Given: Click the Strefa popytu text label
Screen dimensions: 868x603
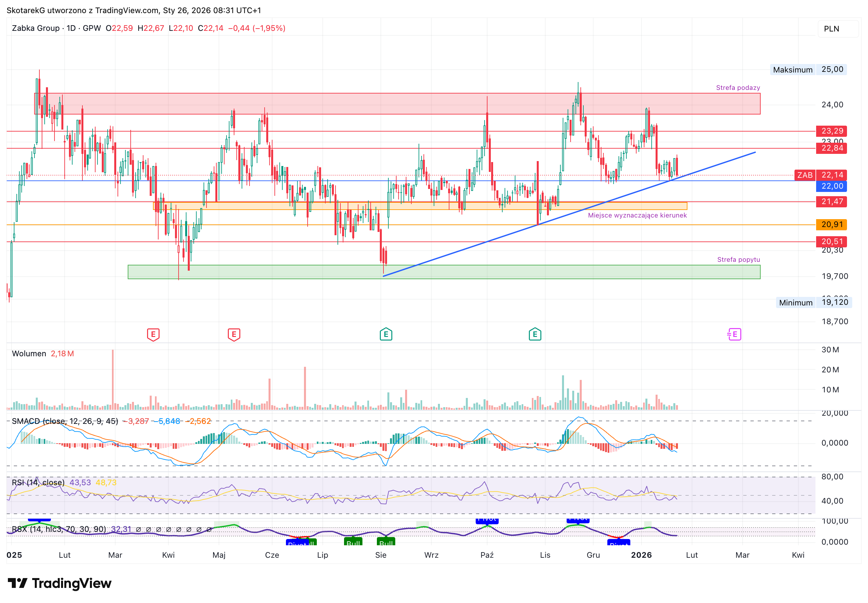Looking at the screenshot, I should pyautogui.click(x=738, y=260).
